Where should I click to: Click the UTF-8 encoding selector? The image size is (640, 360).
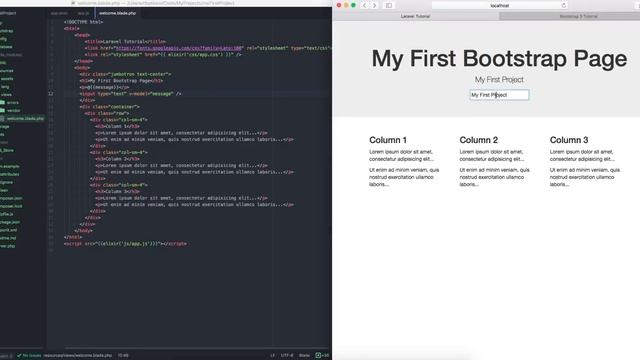pyautogui.click(x=287, y=356)
